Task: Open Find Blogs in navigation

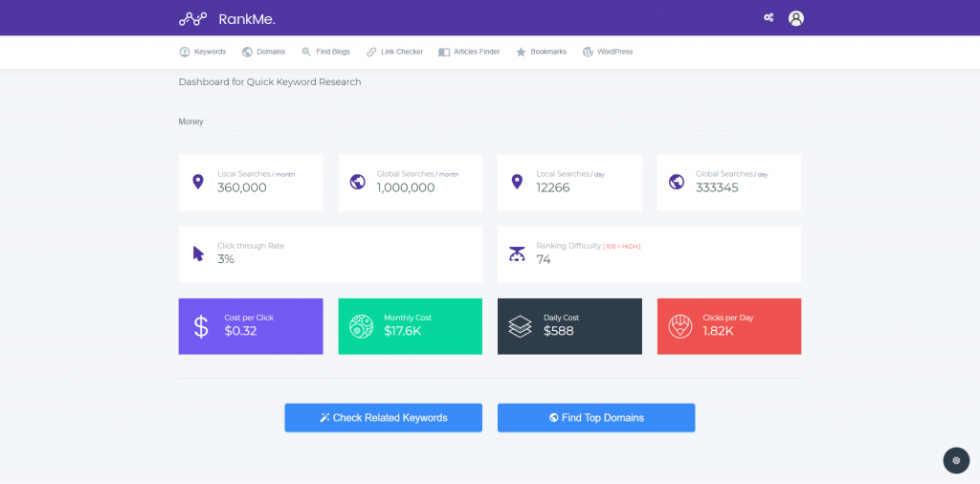Action: [325, 52]
